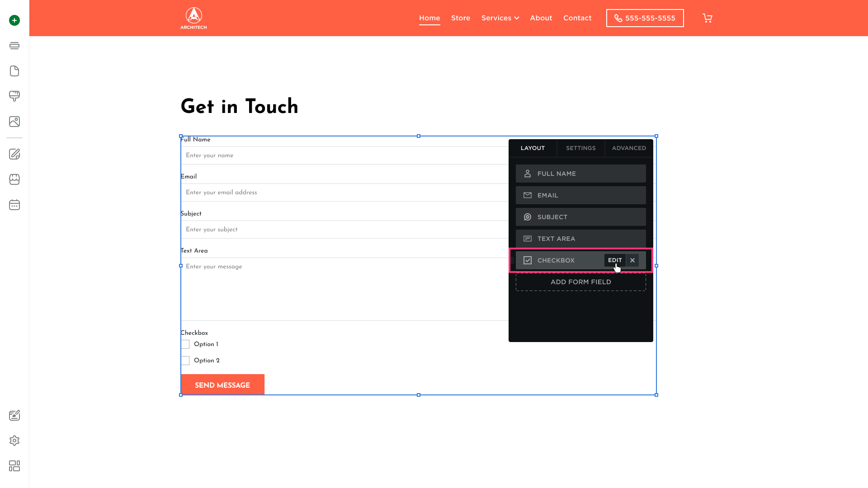Select the Subject field in layout list
Image resolution: width=868 pixels, height=488 pixels.
(x=580, y=217)
